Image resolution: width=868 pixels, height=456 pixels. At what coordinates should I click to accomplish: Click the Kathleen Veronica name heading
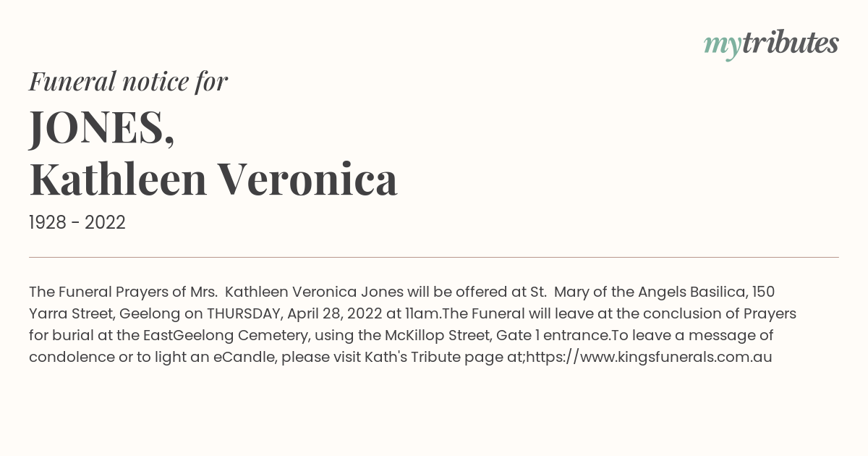pyautogui.click(x=213, y=179)
